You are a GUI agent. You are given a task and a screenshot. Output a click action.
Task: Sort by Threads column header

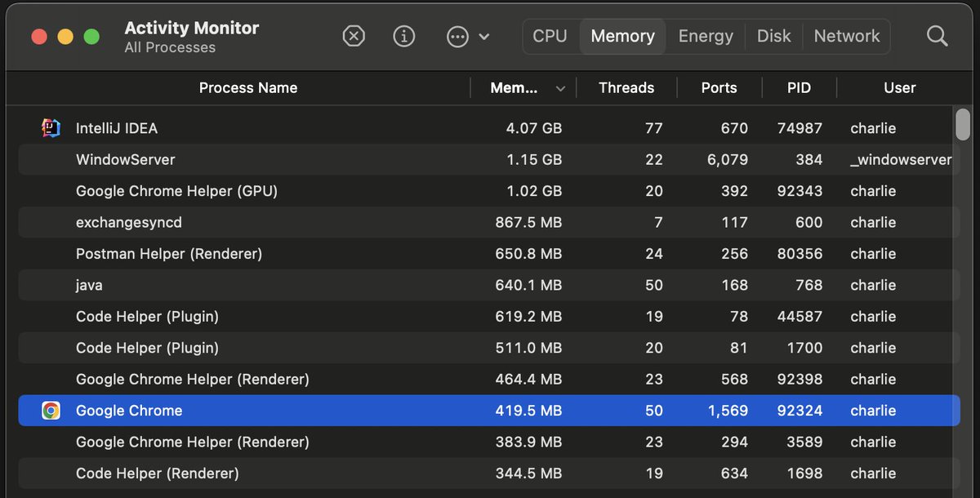(x=626, y=87)
